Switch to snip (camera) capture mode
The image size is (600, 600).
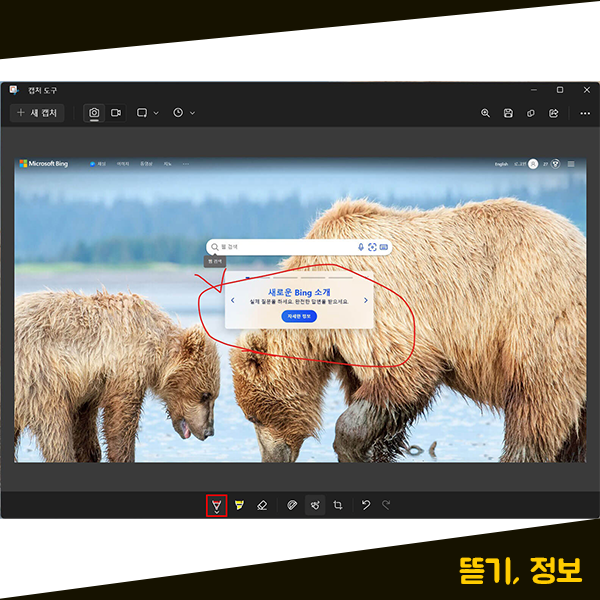(x=94, y=113)
